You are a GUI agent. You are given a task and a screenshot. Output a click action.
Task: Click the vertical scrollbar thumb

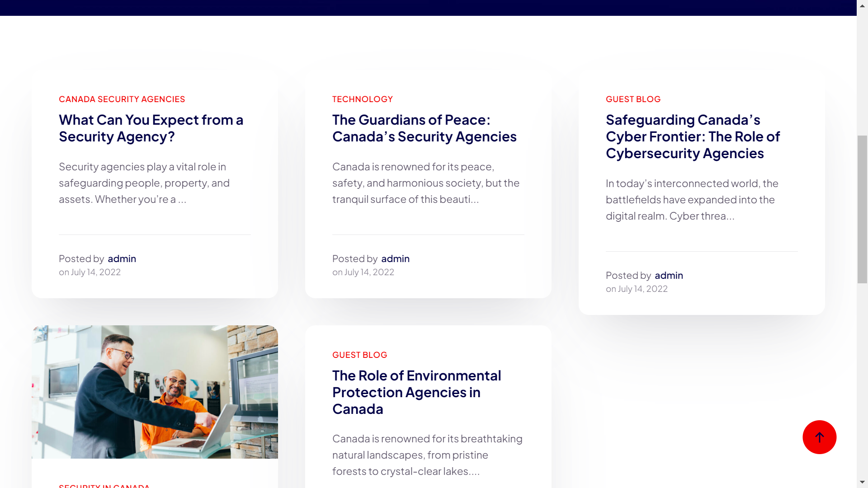point(862,209)
